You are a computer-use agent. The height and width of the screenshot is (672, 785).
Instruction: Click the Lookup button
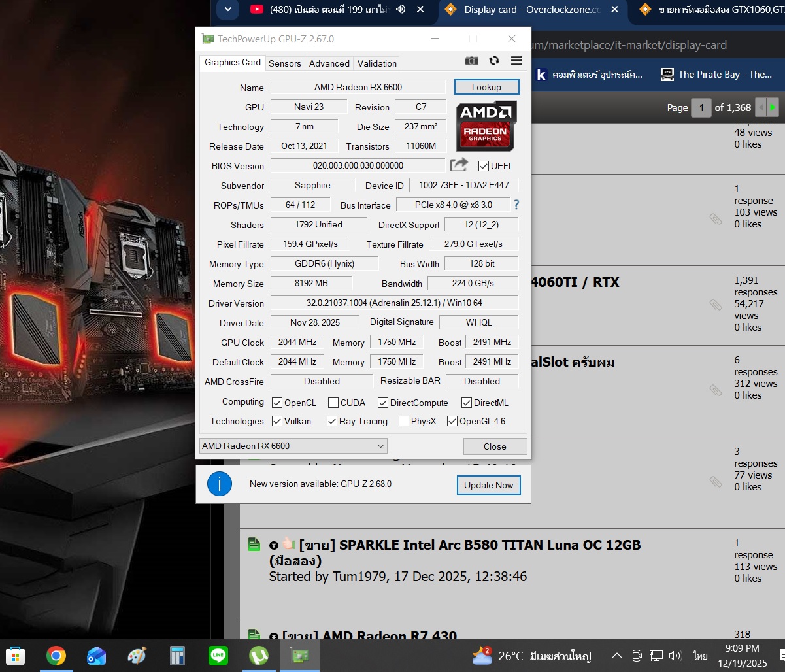coord(486,87)
